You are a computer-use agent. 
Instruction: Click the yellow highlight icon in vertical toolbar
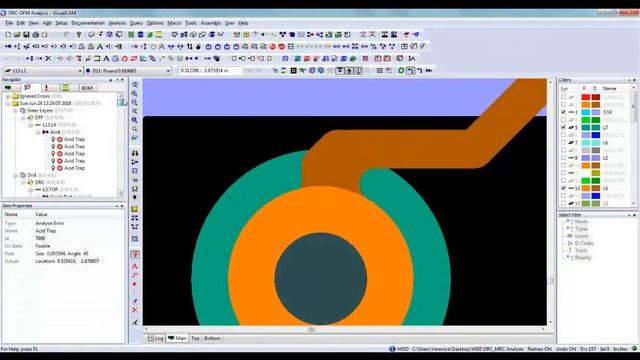135,209
